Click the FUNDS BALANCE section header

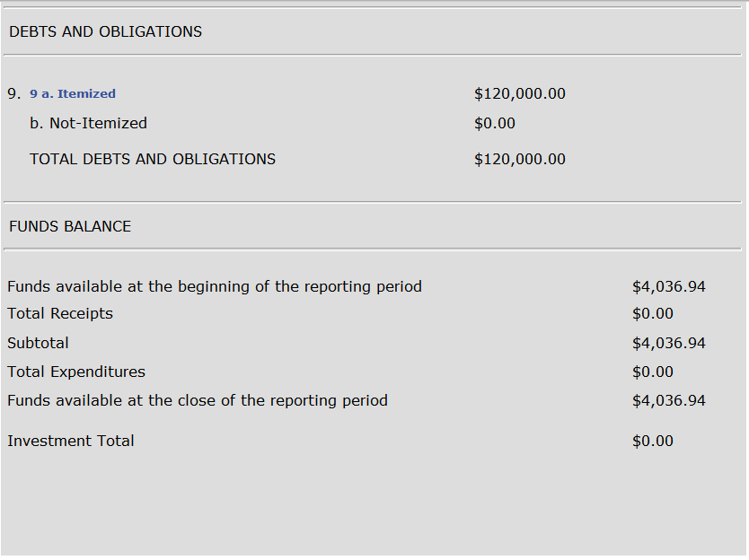tap(70, 226)
